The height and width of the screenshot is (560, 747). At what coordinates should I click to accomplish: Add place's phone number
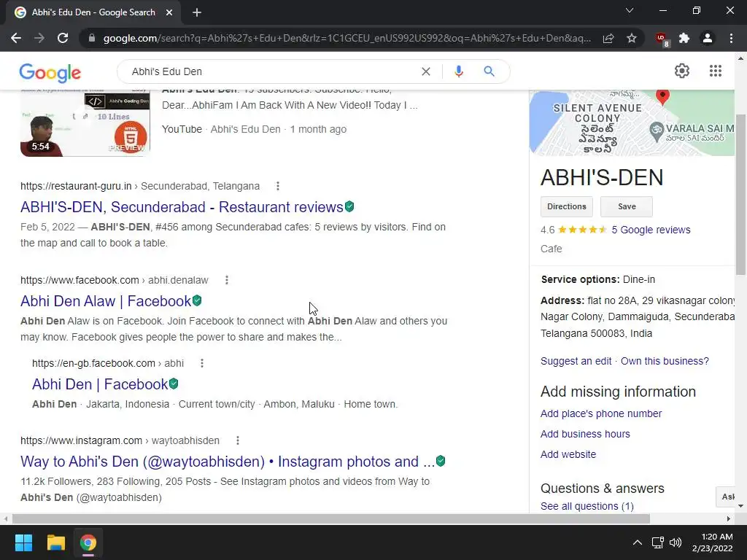click(x=601, y=413)
